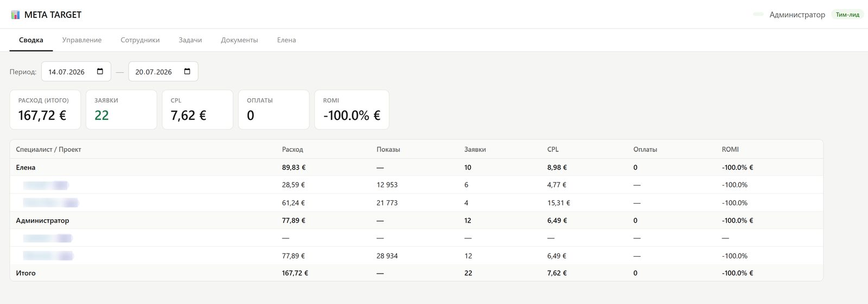This screenshot has width=868, height=304.
Task: Switch to the Управление tab
Action: pos(82,40)
